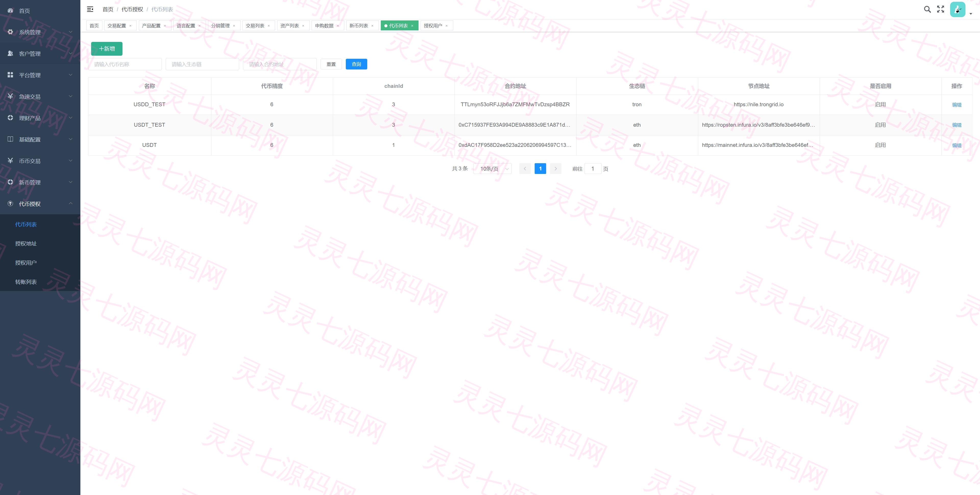980x495 pixels.
Task: Click the 客户管理 user icon
Action: coord(10,53)
